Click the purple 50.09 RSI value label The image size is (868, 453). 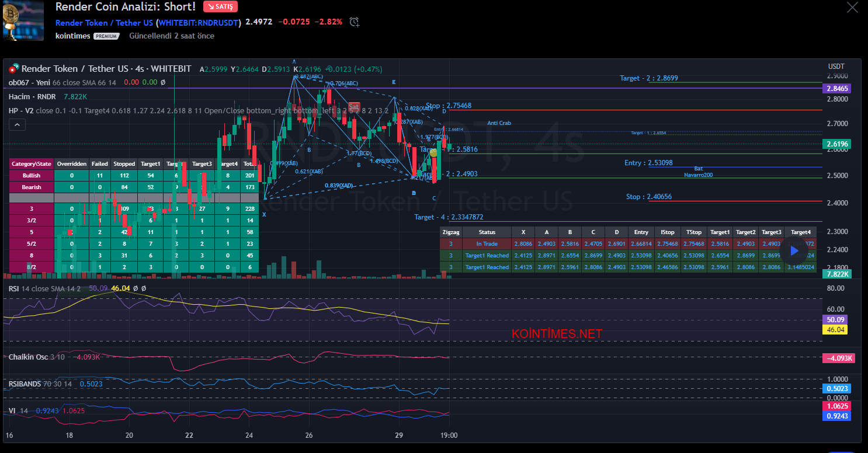click(834, 320)
